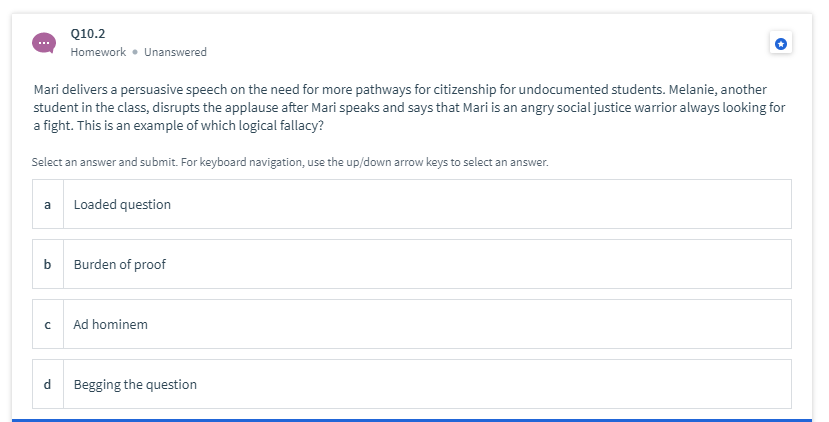Viewport: 829px width, 422px height.
Task: Select answer letter c box
Action: pos(48,324)
